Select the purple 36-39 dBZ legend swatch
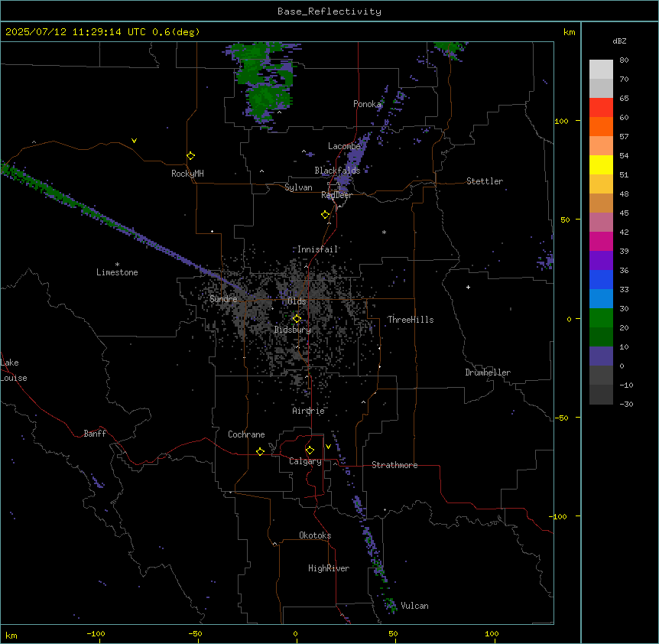This screenshot has width=659, height=644. 601,260
